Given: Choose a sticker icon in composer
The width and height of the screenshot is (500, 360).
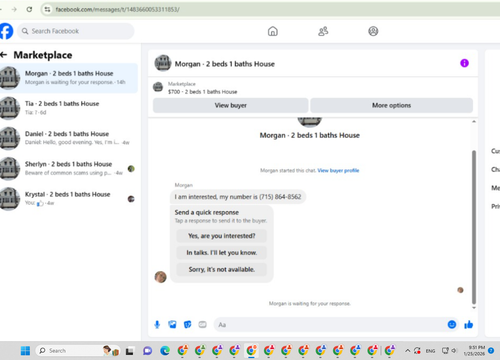Looking at the screenshot, I should [x=188, y=324].
